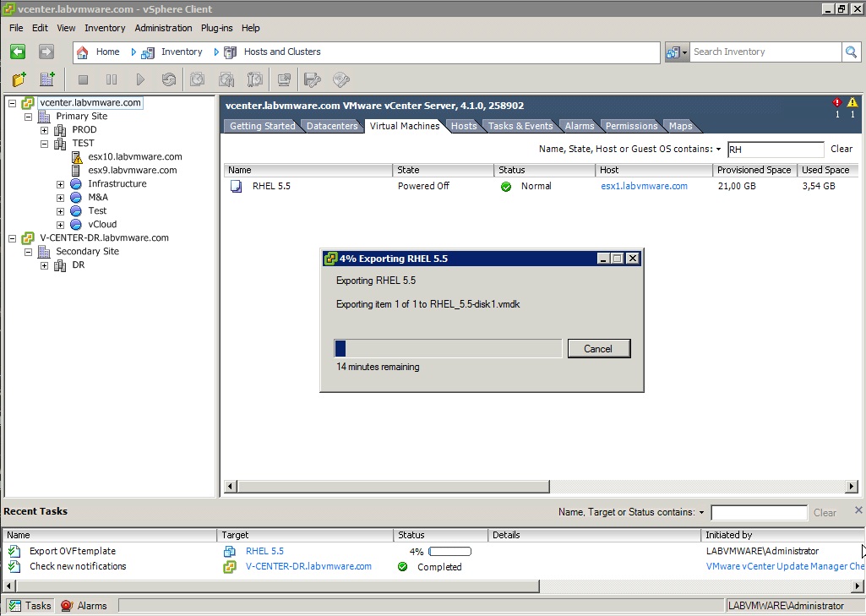Image resolution: width=866 pixels, height=616 pixels.
Task: Click the green Completed status icon
Action: coord(403,566)
